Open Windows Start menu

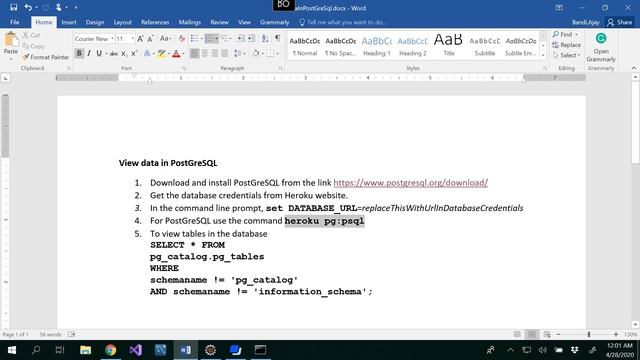pos(11,350)
